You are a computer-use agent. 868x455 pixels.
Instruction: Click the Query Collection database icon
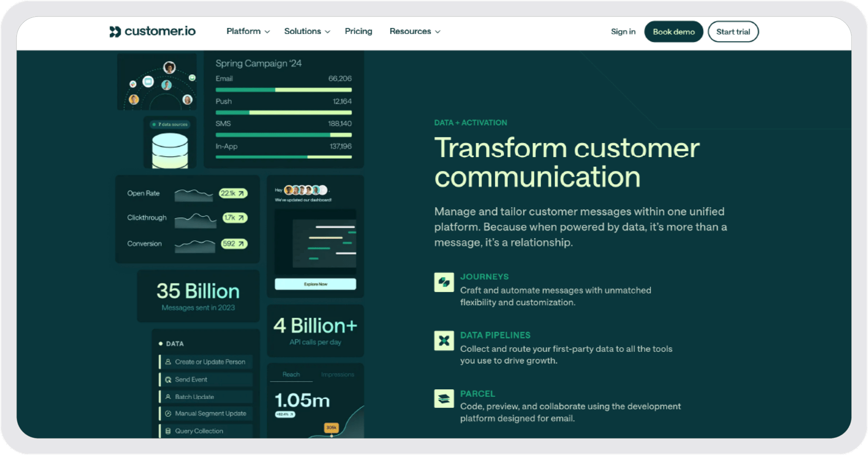[x=168, y=431]
